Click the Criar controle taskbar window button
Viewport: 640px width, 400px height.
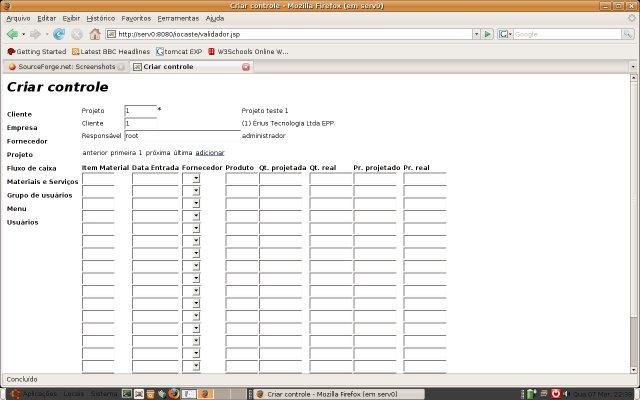pos(337,394)
